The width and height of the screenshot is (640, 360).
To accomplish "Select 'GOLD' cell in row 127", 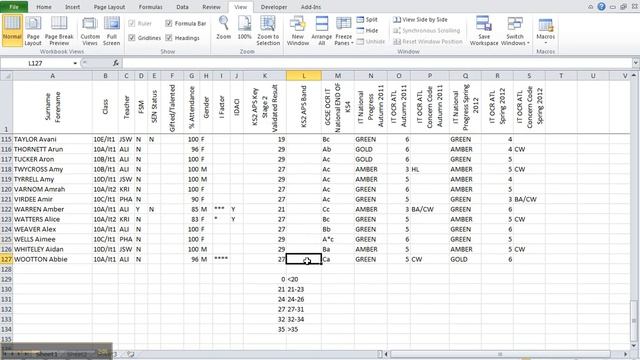I will pos(465,259).
